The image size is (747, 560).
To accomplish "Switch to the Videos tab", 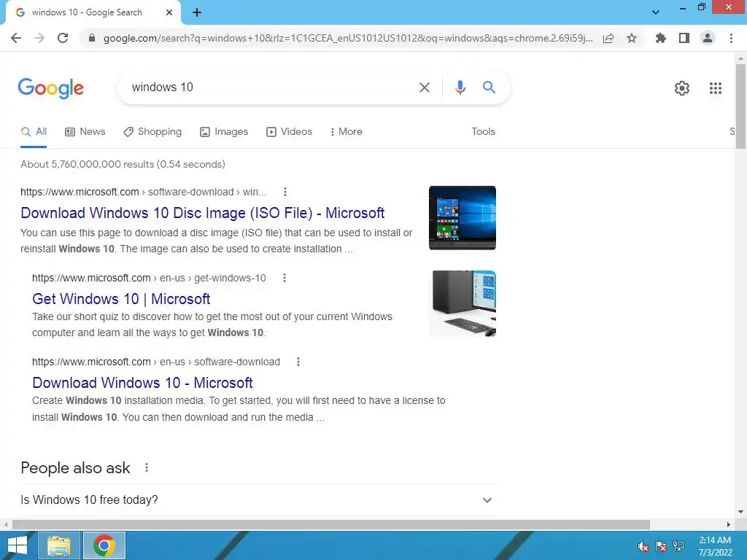I will (x=289, y=132).
